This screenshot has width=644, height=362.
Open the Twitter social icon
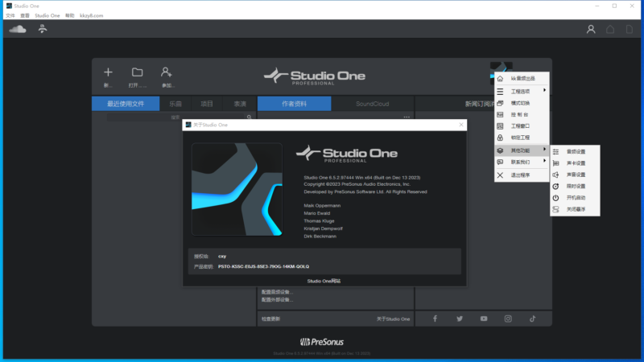460,319
